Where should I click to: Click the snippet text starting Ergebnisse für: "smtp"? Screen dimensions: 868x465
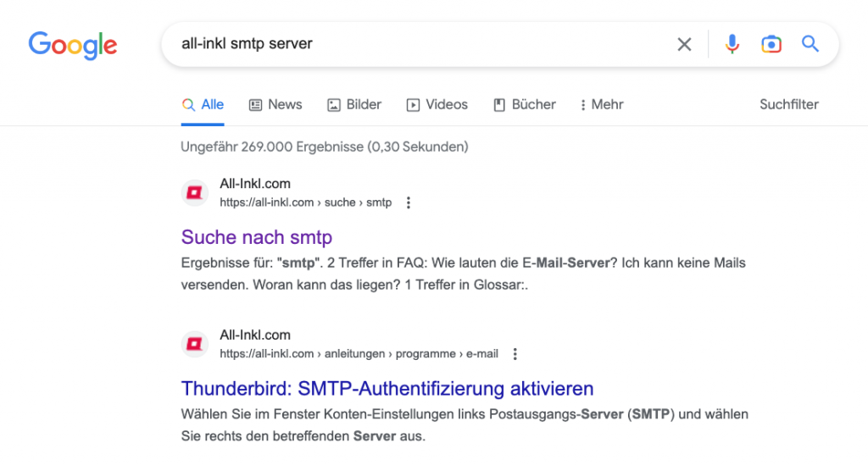[464, 274]
